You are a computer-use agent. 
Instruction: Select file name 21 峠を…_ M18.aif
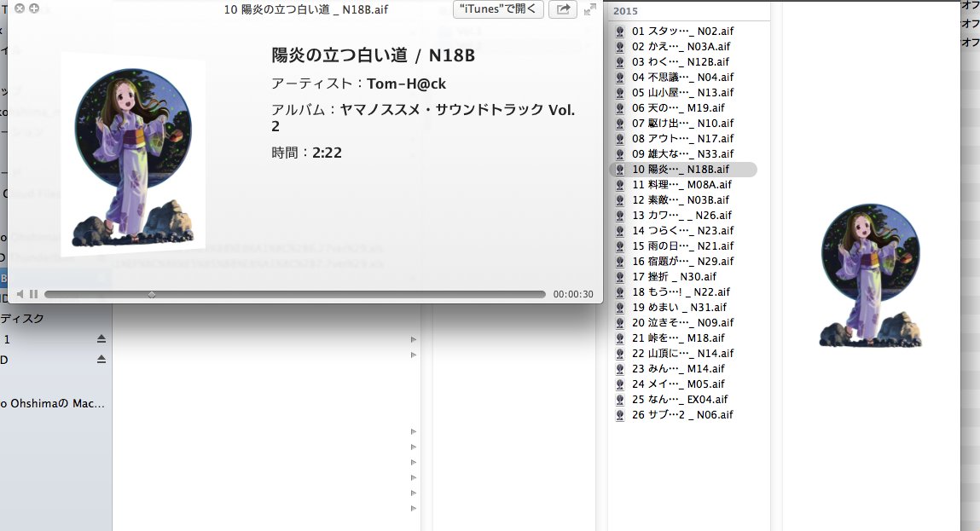click(678, 338)
